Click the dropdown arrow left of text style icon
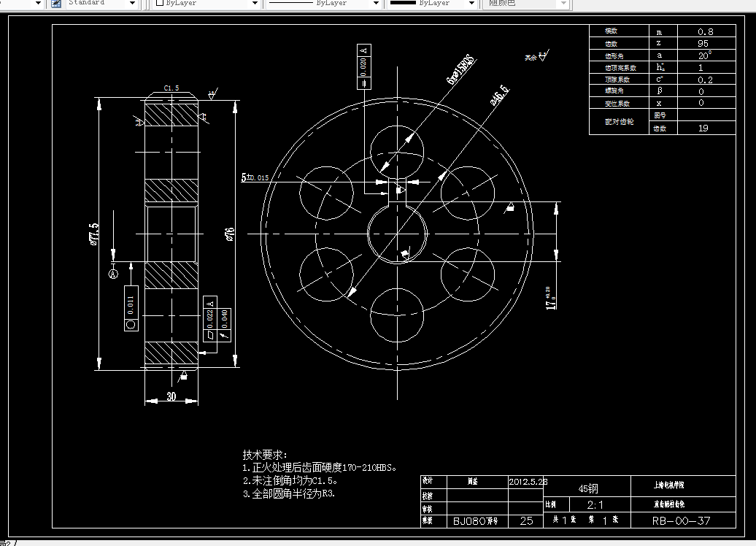The height and width of the screenshot is (546, 756). pyautogui.click(x=38, y=4)
